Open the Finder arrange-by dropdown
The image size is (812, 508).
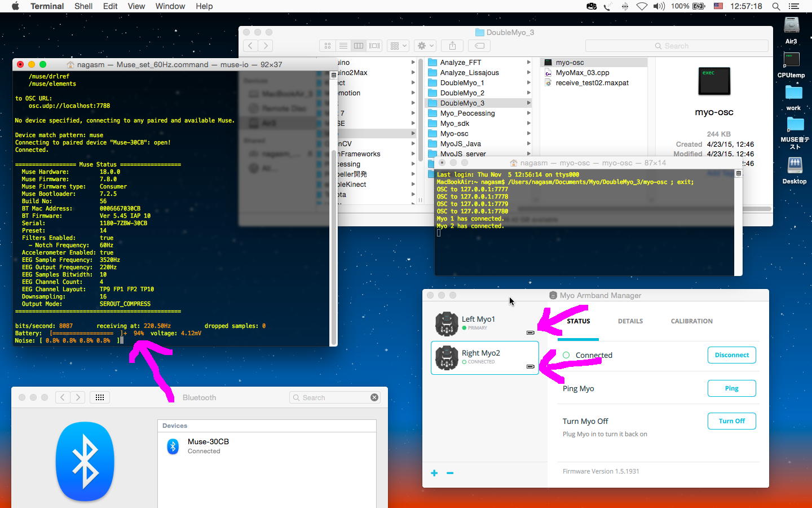coord(398,46)
